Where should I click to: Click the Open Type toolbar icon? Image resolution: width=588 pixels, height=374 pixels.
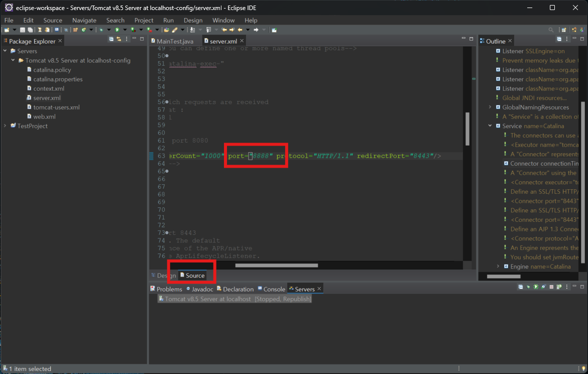coord(167,30)
